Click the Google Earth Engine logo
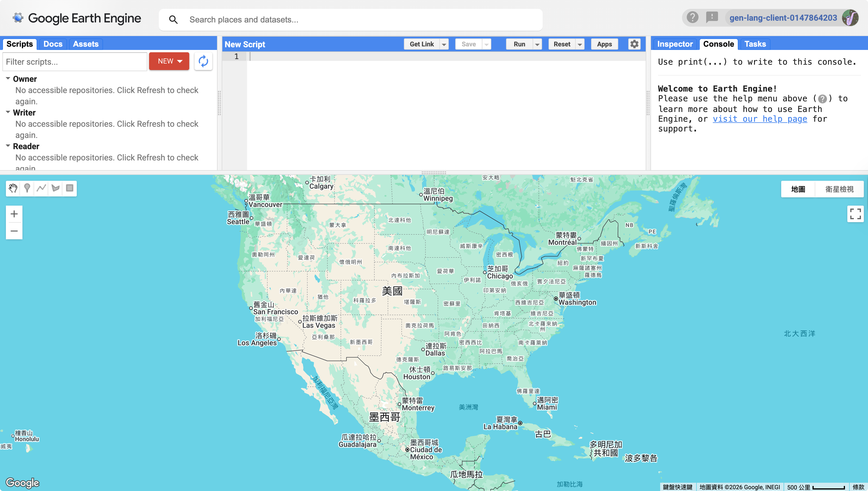This screenshot has height=491, width=868. [x=77, y=18]
